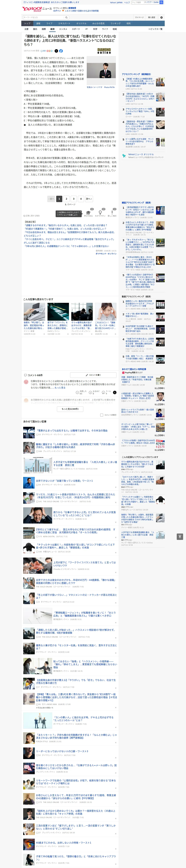186x868 pixels.
Task: Click コメントを書く button
Action: pyautogui.click(x=93, y=375)
